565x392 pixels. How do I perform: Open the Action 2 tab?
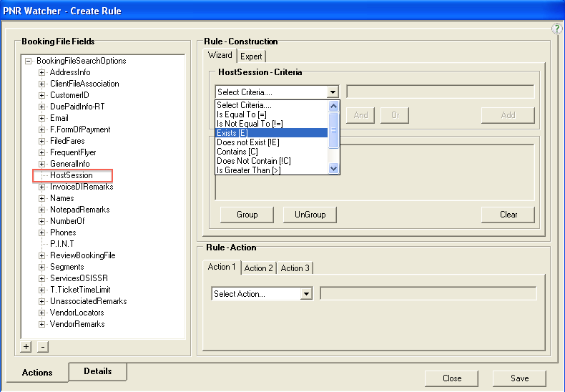pyautogui.click(x=258, y=268)
